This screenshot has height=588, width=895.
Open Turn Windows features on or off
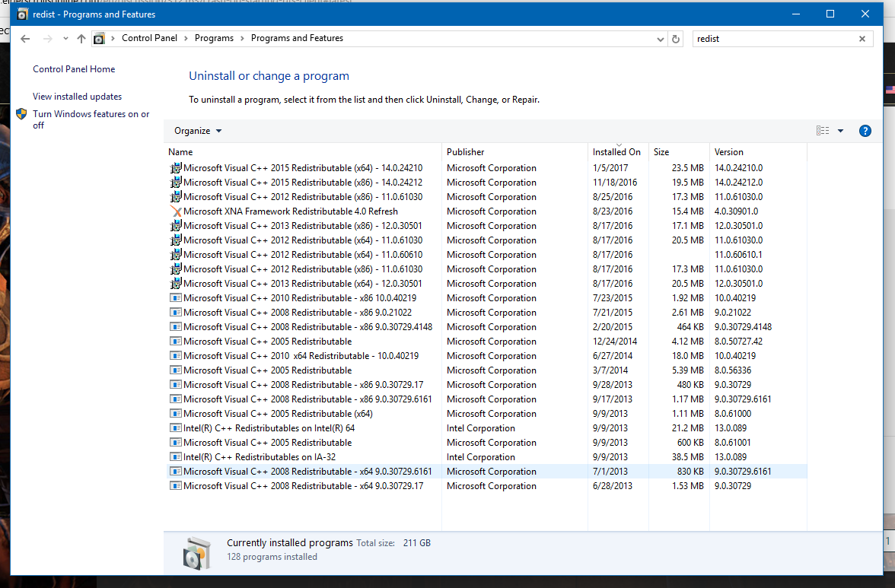[x=91, y=119]
